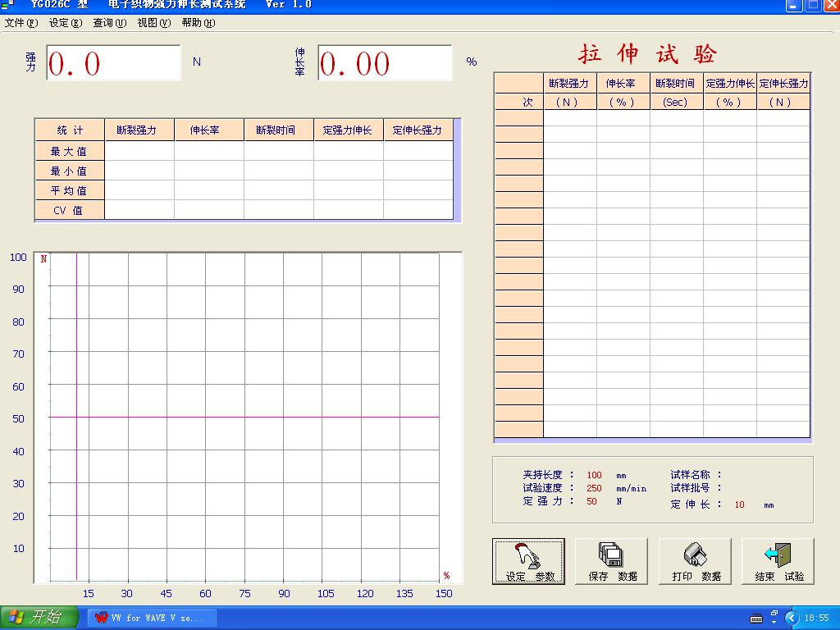Open the 文件(F) menu
840x630 pixels.
(x=21, y=23)
